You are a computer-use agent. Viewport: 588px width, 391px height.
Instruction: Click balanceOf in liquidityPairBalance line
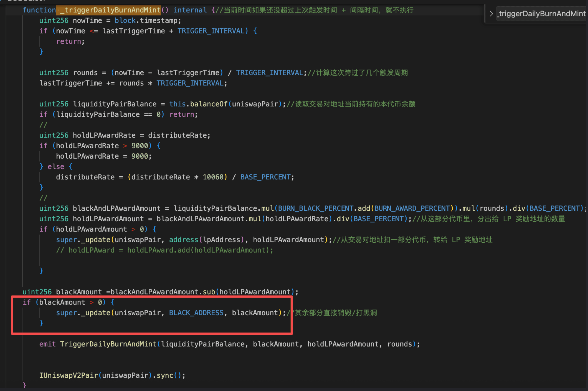click(x=209, y=104)
